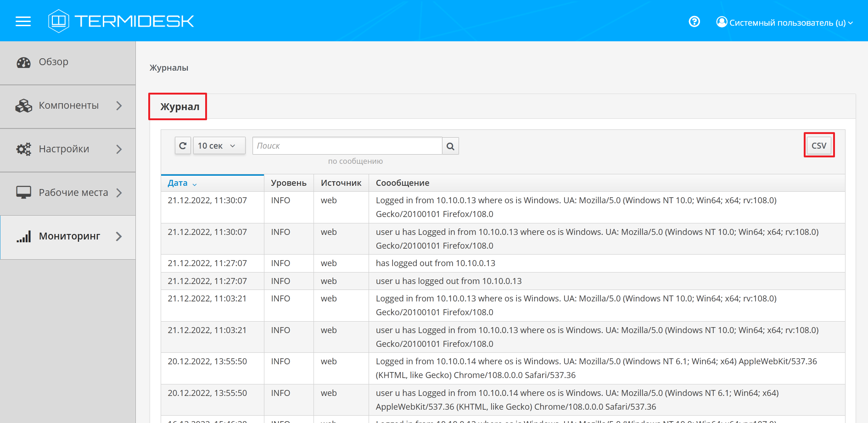The width and height of the screenshot is (868, 423).
Task: Open the 10 сек refresh interval dropdown
Action: pyautogui.click(x=219, y=146)
